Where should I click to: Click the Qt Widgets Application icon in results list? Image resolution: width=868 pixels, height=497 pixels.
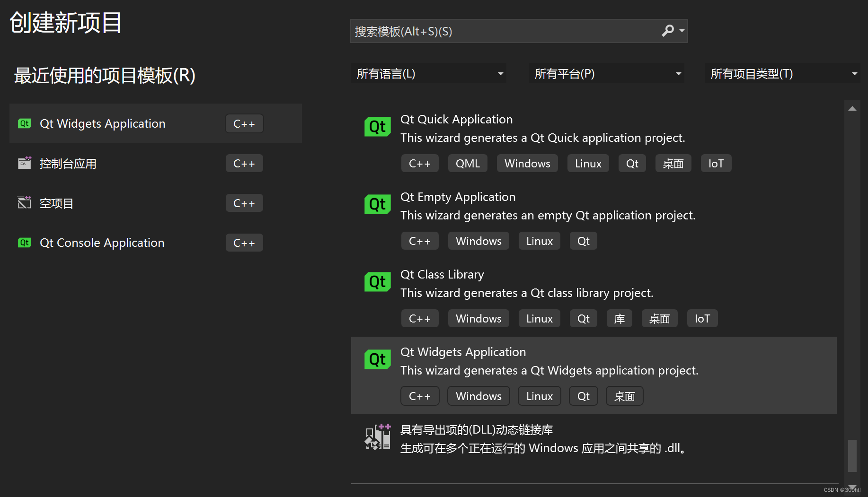[377, 359]
